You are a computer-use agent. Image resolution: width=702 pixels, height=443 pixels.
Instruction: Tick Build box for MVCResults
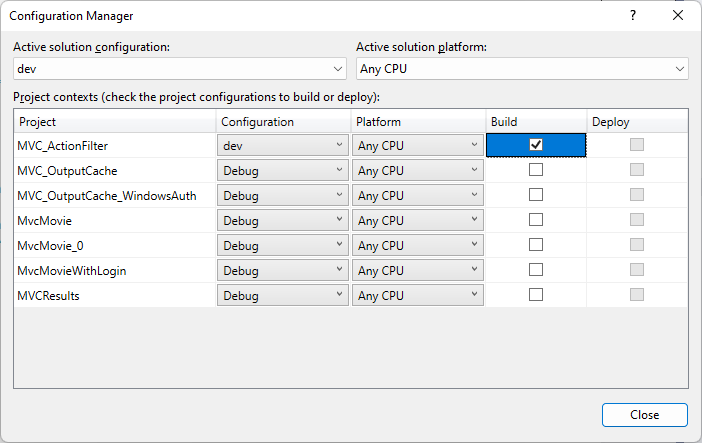[x=536, y=295]
